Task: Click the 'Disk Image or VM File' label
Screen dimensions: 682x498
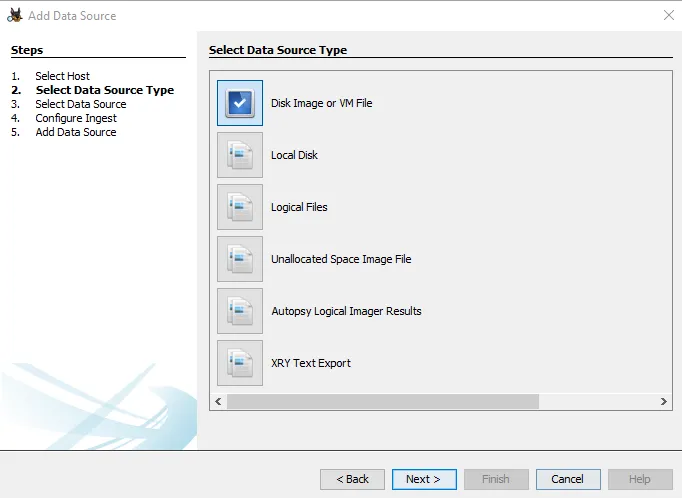Action: coord(321,103)
